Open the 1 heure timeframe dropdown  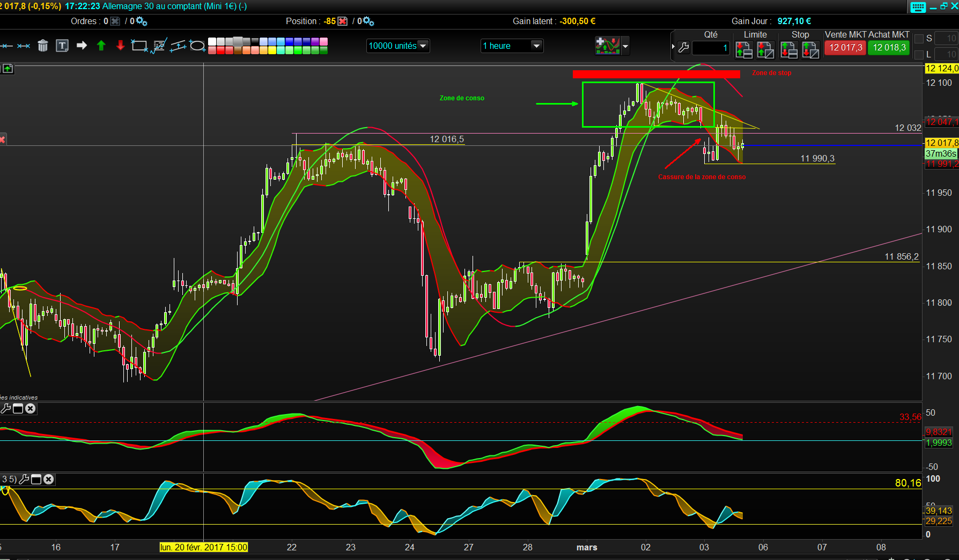pyautogui.click(x=512, y=46)
